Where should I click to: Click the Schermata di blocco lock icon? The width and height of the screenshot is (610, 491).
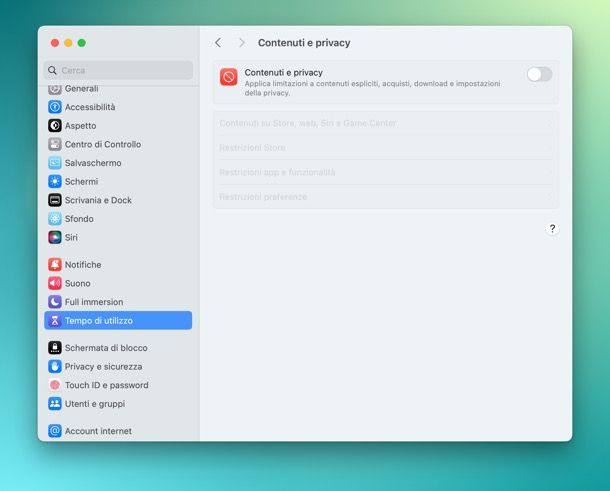(55, 348)
